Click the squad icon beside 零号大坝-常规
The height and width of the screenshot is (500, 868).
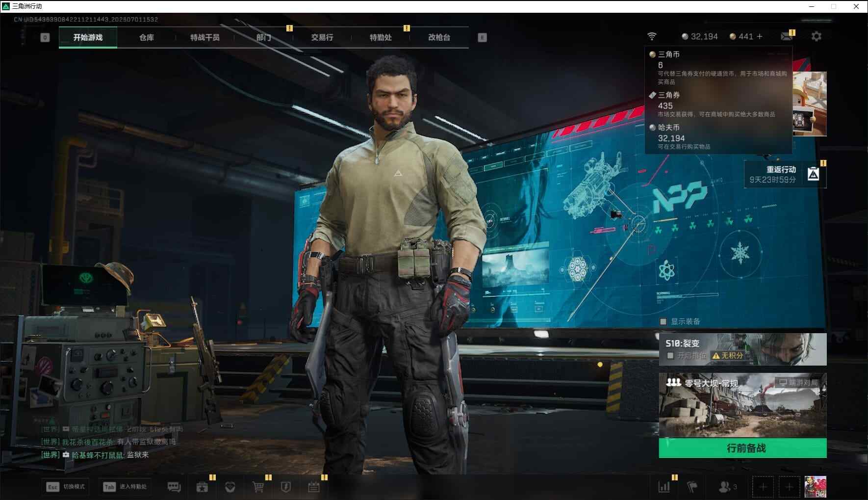(673, 382)
